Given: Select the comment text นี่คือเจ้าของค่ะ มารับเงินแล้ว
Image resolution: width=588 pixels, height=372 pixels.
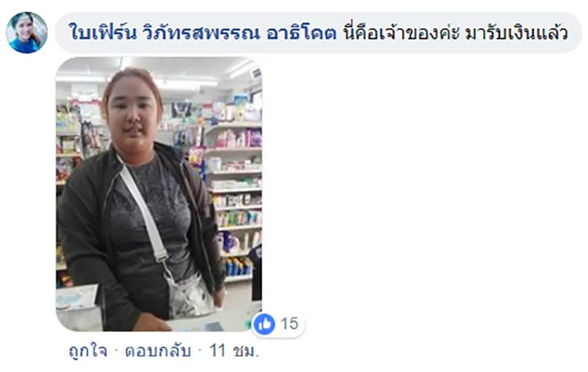Looking at the screenshot, I should click(455, 32).
